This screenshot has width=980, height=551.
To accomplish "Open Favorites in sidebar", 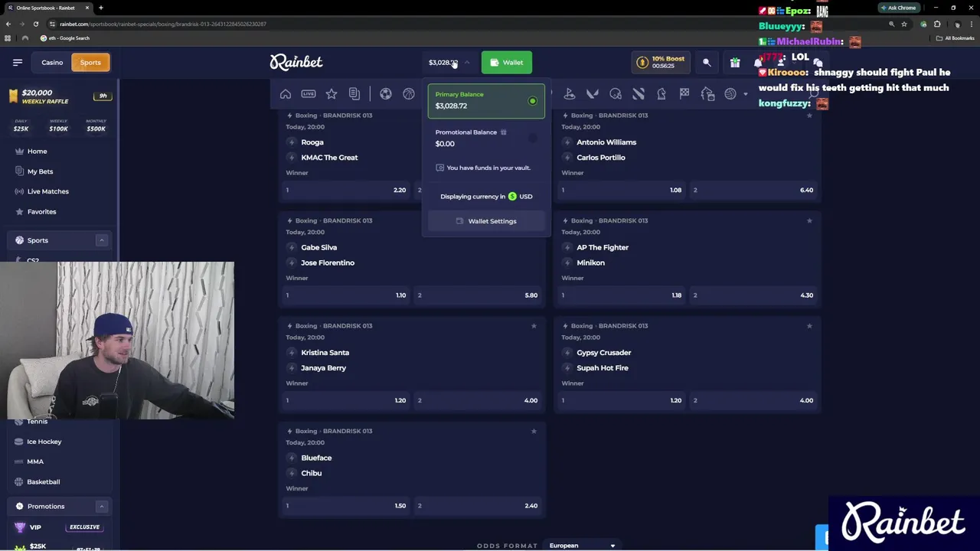I will pyautogui.click(x=41, y=211).
